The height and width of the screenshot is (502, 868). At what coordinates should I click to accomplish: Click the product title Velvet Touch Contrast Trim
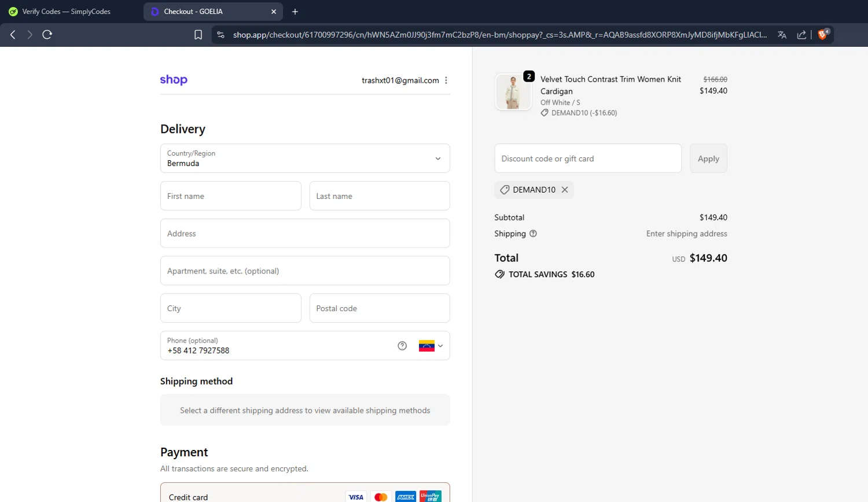(x=610, y=85)
